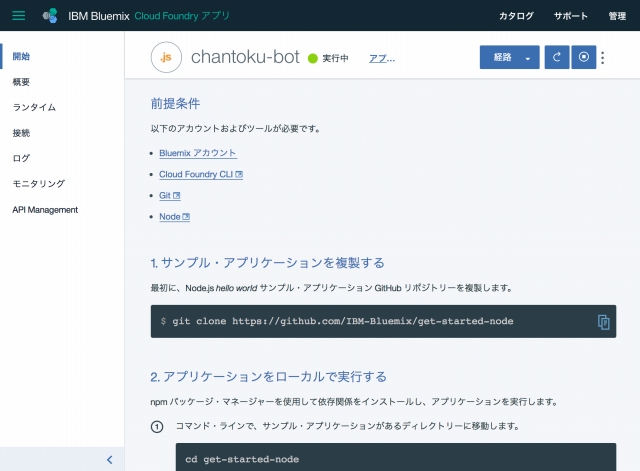
Task: Click the 実行中 status text
Action: coord(336,58)
